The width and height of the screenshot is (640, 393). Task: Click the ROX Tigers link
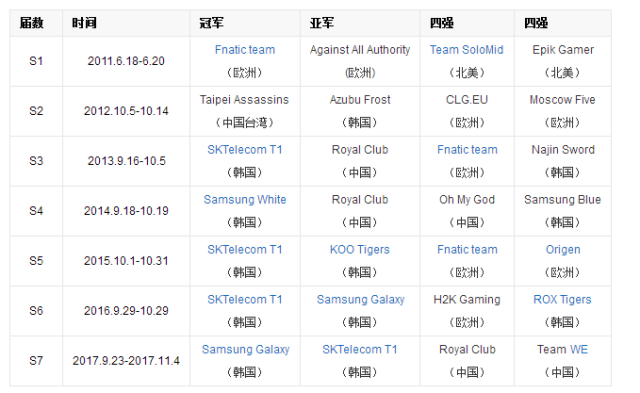tap(562, 300)
